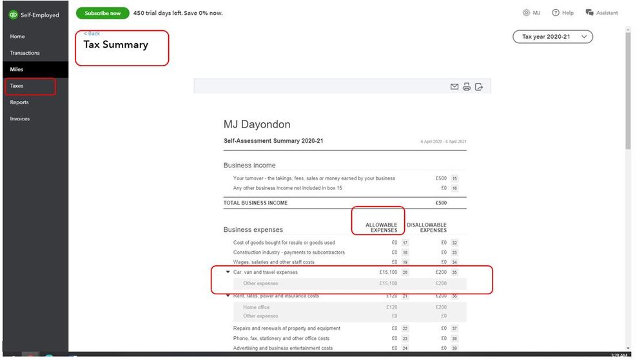Click box number 20 beside car expenses
The height and width of the screenshot is (360, 644).
click(x=405, y=272)
